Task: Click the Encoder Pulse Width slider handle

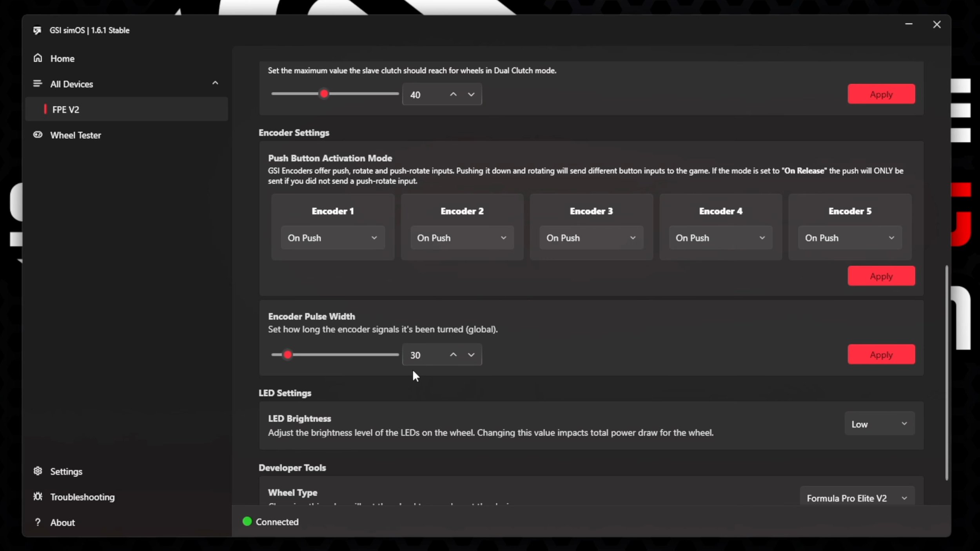Action: 288,355
